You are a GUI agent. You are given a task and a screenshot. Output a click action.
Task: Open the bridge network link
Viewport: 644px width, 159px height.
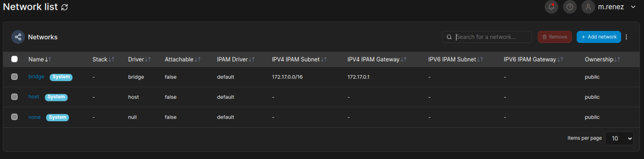click(x=36, y=76)
